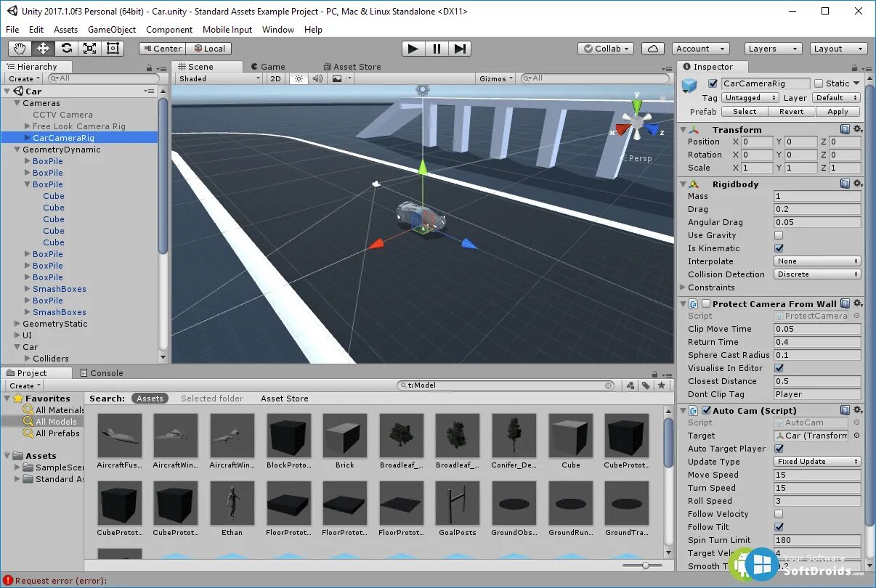
Task: Expand the Constraints section
Action: coord(683,287)
